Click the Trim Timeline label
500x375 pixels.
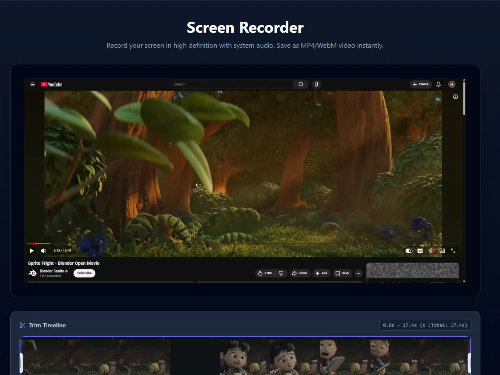(47, 325)
